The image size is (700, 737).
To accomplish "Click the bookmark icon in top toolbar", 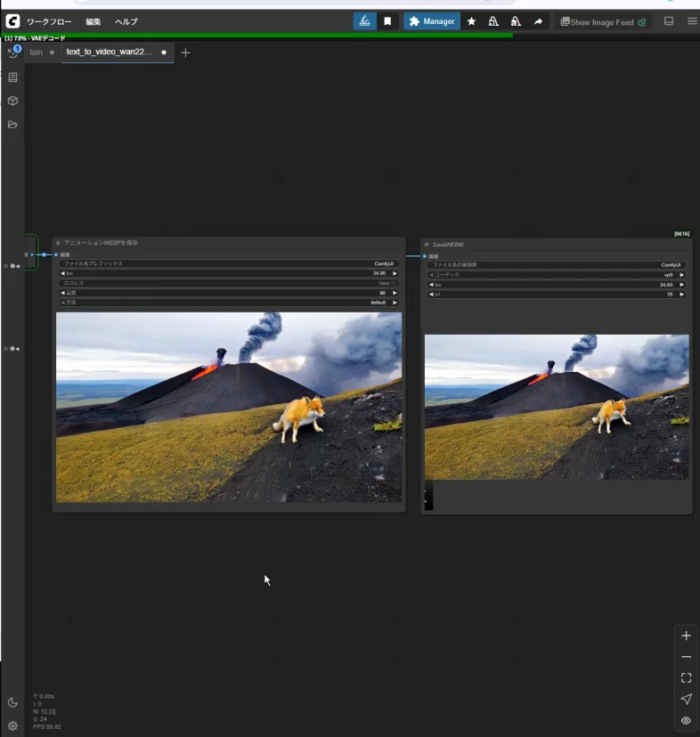I will pos(387,21).
